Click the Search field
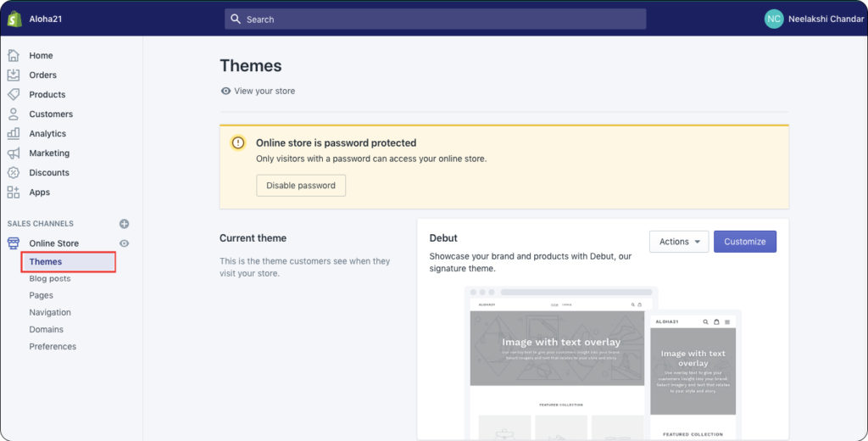Viewport: 868px width, 441px height. [x=435, y=19]
